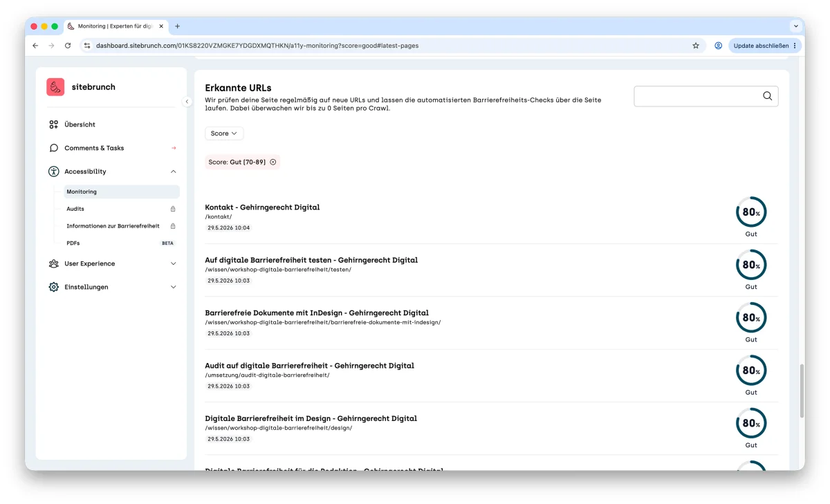
Task: Click the /wissen/workshop-digitale-barrierefreiheit/design/ path
Action: click(x=279, y=428)
